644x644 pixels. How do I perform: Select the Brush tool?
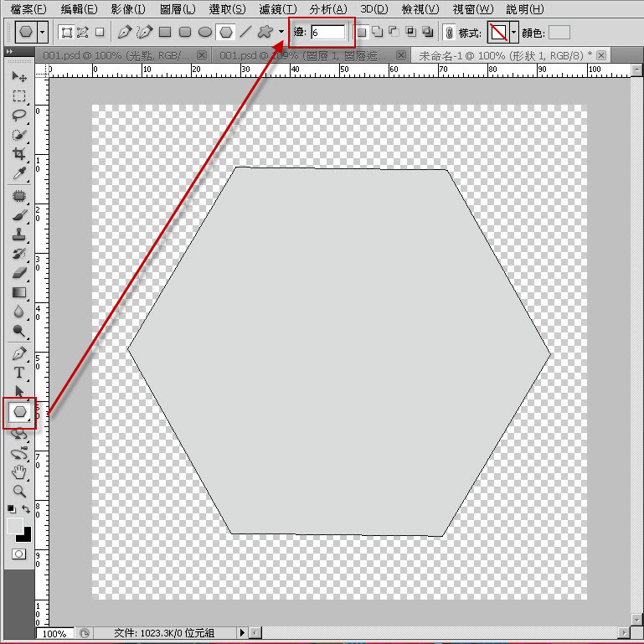coord(19,215)
